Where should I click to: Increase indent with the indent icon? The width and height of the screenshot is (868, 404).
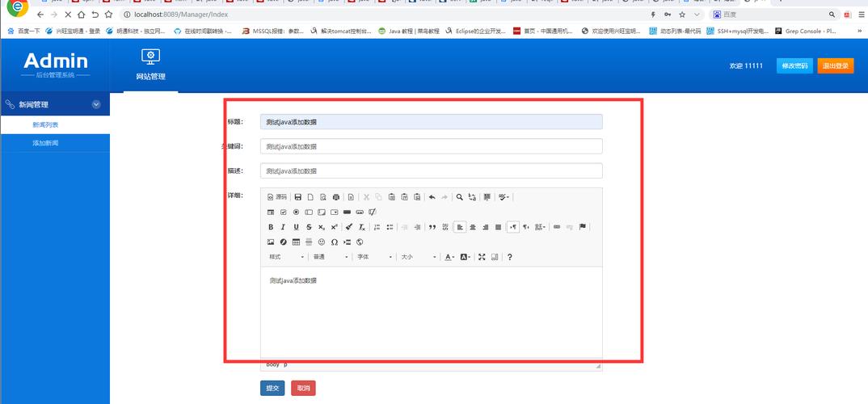click(x=417, y=227)
